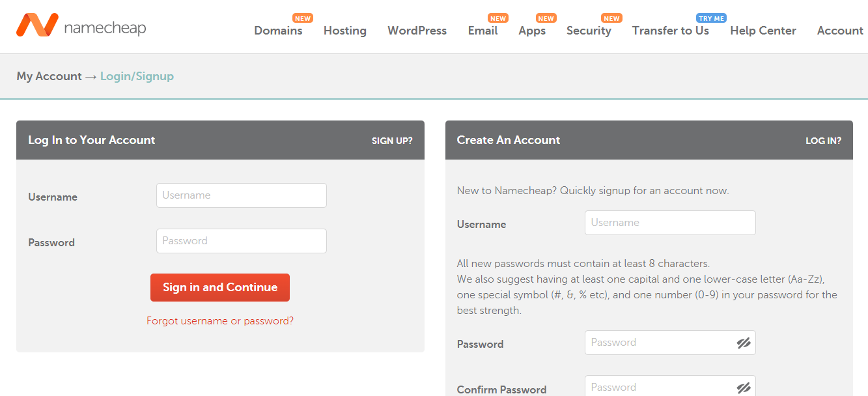Screen dimensions: 868x396
Task: Click the LOG IN? link
Action: [x=823, y=141]
